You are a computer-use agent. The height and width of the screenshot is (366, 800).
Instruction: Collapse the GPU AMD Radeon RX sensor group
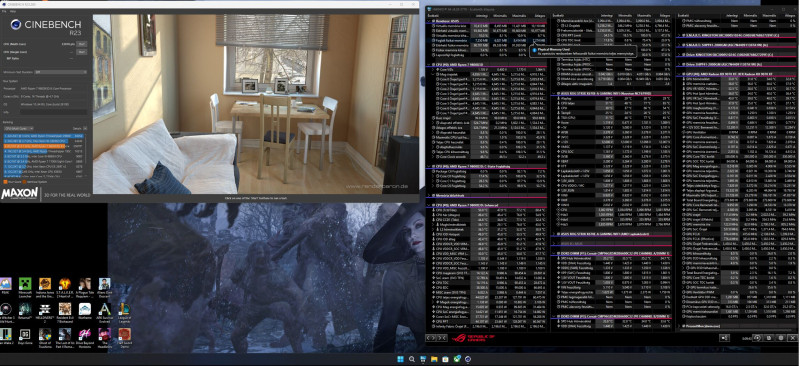coord(678,74)
